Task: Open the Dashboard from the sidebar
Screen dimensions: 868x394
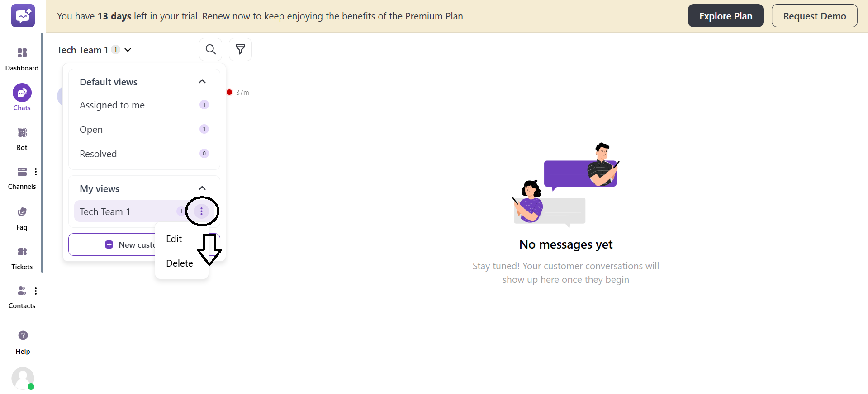Action: (x=22, y=53)
